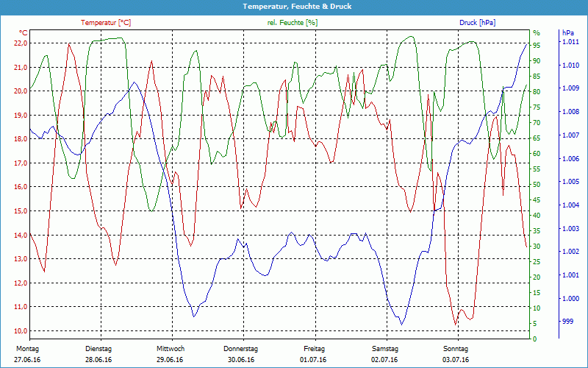Click the '90' humidity axis value
The image size is (588, 368).
(x=537, y=61)
